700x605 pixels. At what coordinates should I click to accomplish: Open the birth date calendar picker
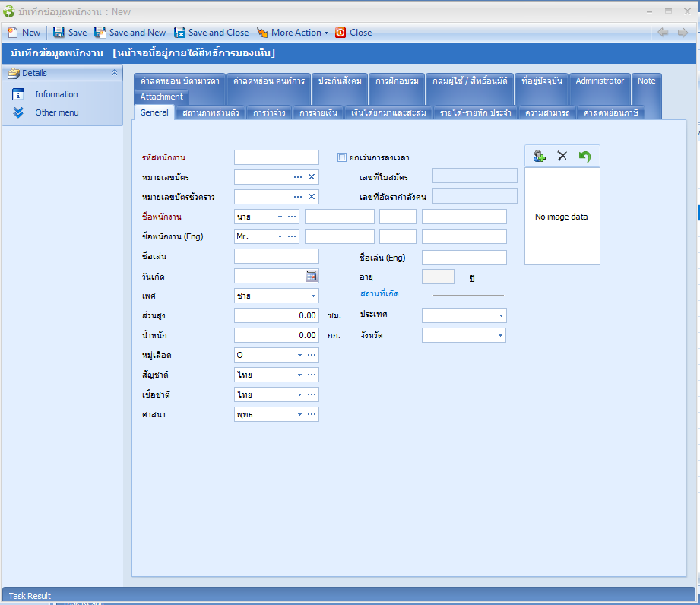click(x=312, y=276)
